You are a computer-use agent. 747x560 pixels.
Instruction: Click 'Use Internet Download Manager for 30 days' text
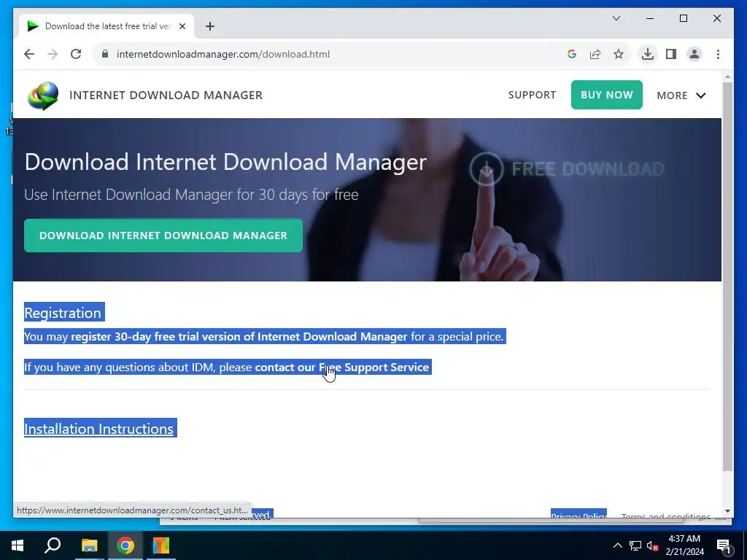click(191, 194)
